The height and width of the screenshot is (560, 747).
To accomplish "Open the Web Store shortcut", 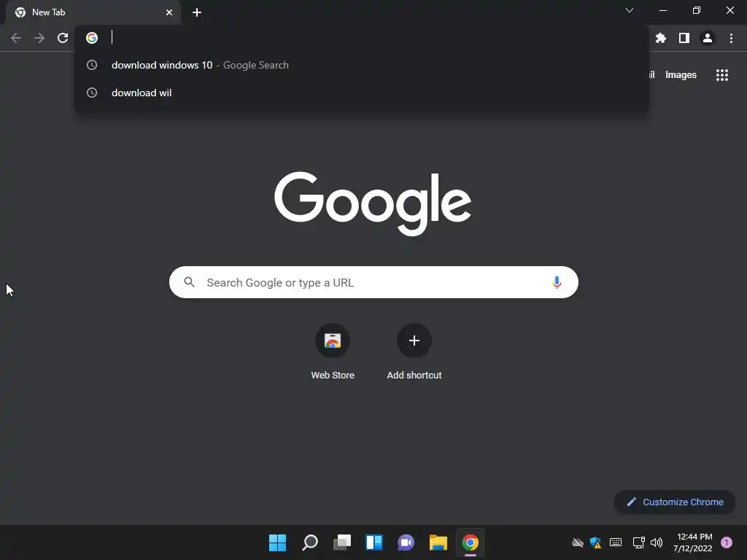I will (x=333, y=341).
